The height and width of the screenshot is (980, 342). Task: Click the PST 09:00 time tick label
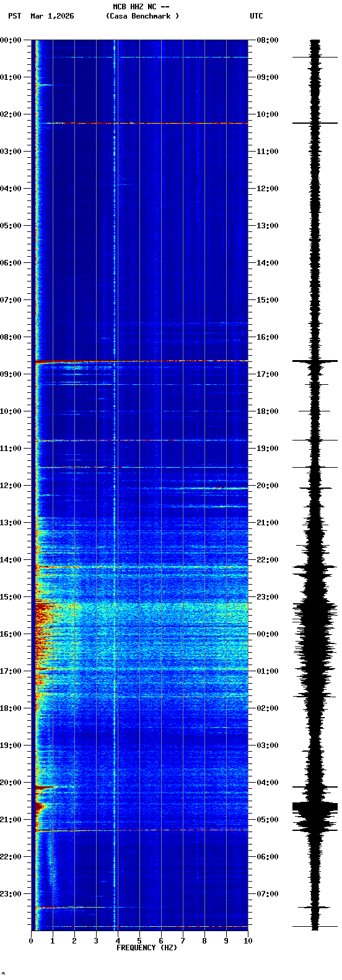pyautogui.click(x=10, y=374)
